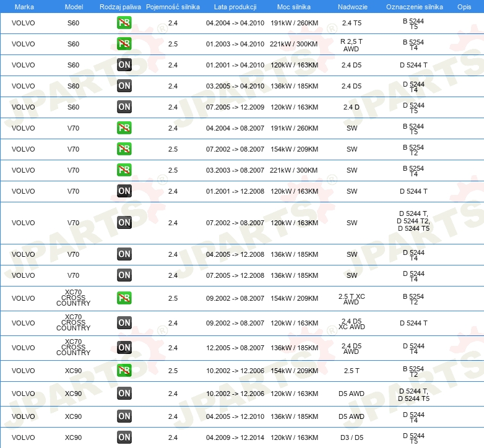
Task: Click petrol icon in S60 191kW row
Action: pos(124,23)
